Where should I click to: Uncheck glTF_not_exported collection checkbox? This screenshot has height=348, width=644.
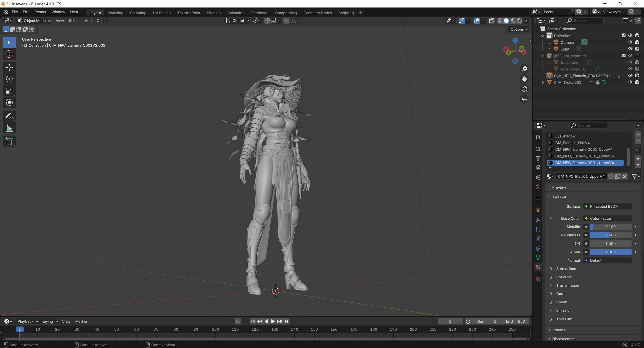(624, 56)
